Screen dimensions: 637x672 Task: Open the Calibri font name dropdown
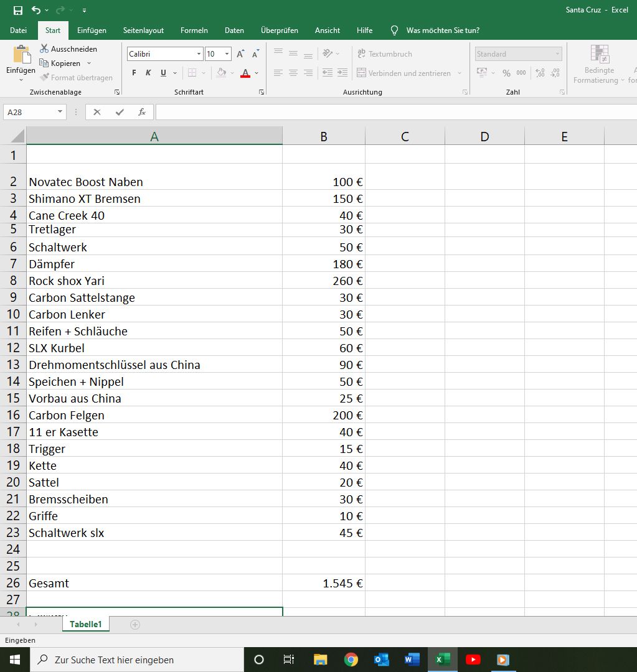[199, 54]
